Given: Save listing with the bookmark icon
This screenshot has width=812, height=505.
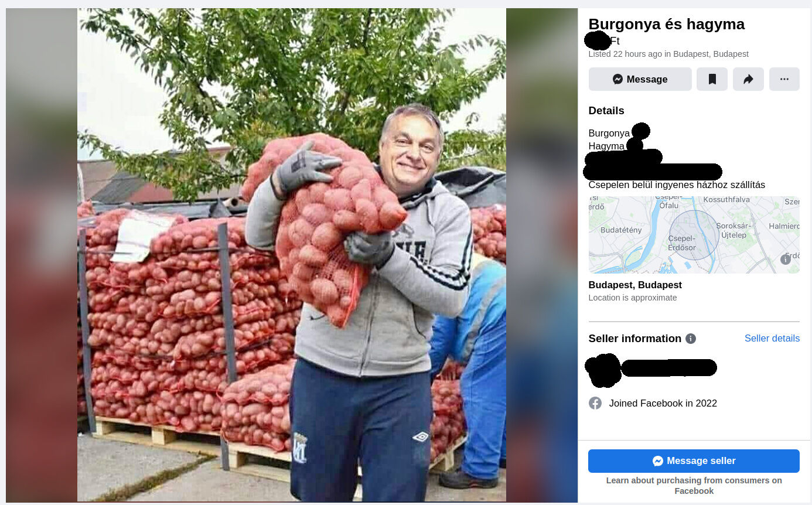Looking at the screenshot, I should click(x=712, y=79).
